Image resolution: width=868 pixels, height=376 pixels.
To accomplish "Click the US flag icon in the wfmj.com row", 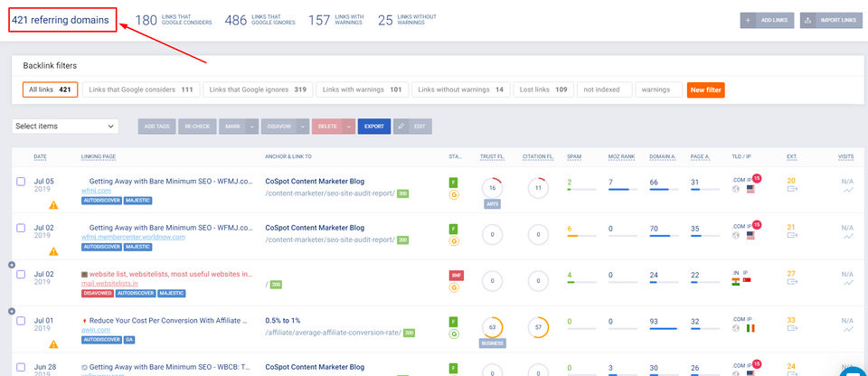I will [x=750, y=189].
